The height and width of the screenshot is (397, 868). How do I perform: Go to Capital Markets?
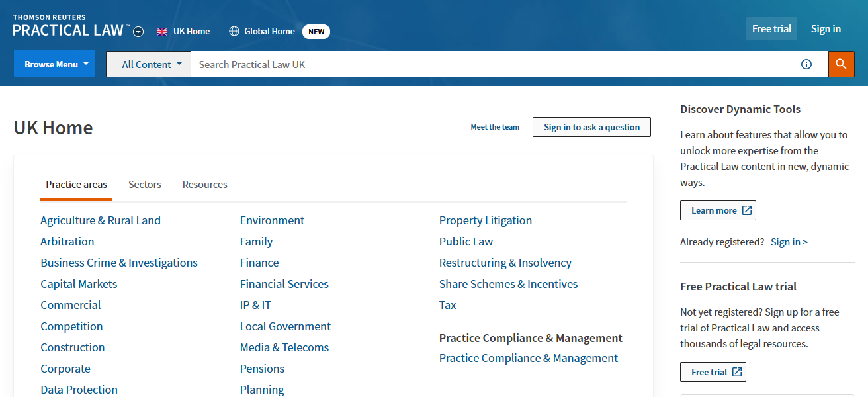pyautogui.click(x=79, y=284)
